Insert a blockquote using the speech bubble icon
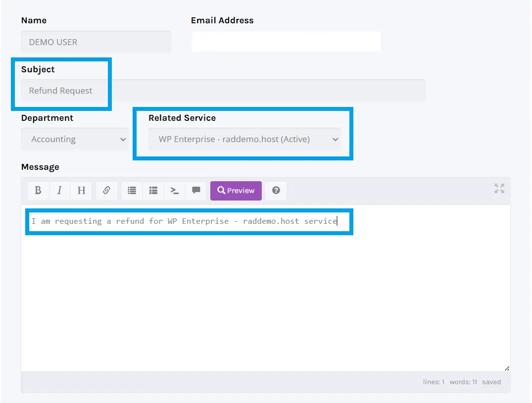 click(195, 191)
